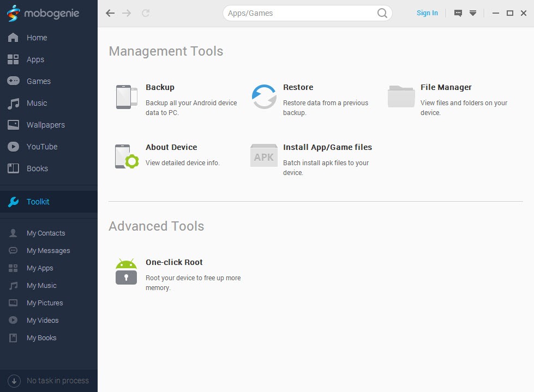The image size is (534, 392).
Task: Switch to the Games section
Action: [38, 81]
